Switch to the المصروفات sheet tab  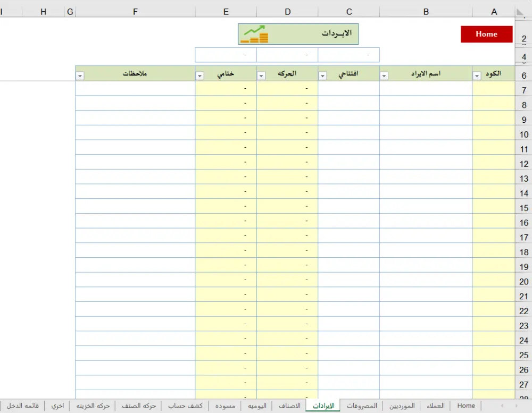pyautogui.click(x=362, y=406)
